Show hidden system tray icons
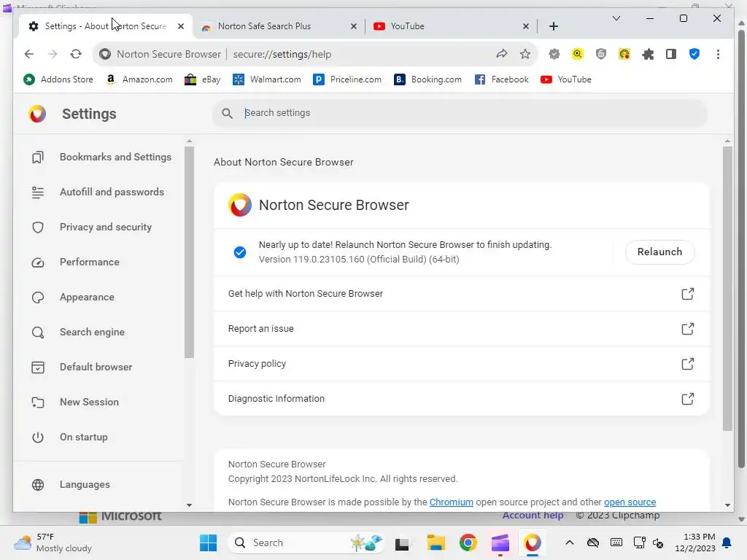Screen dimensions: 747x560 (569, 542)
